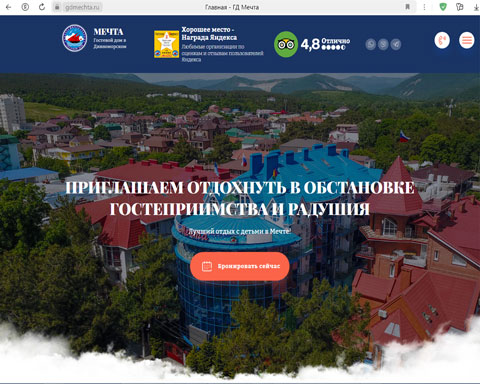Open the green shield protection icon
The height and width of the screenshot is (384, 480).
pyautogui.click(x=443, y=7)
